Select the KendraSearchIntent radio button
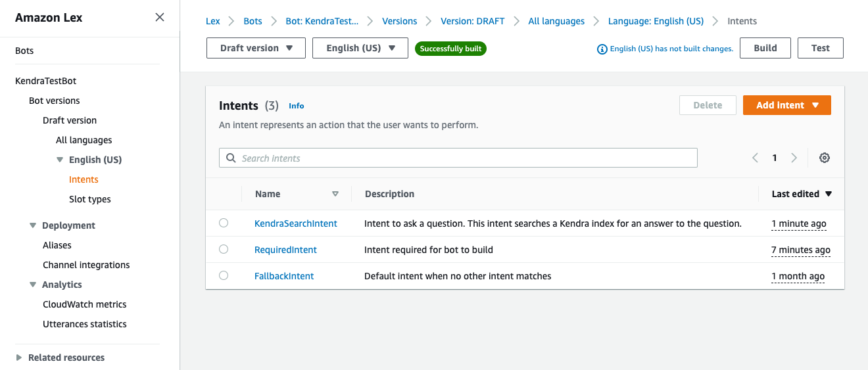The height and width of the screenshot is (370, 868). pyautogui.click(x=224, y=223)
